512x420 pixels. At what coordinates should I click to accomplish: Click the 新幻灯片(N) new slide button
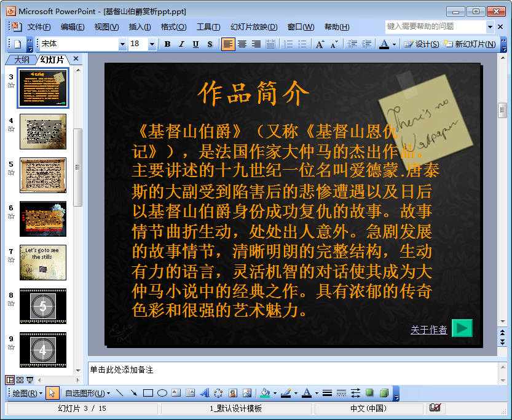tap(470, 44)
